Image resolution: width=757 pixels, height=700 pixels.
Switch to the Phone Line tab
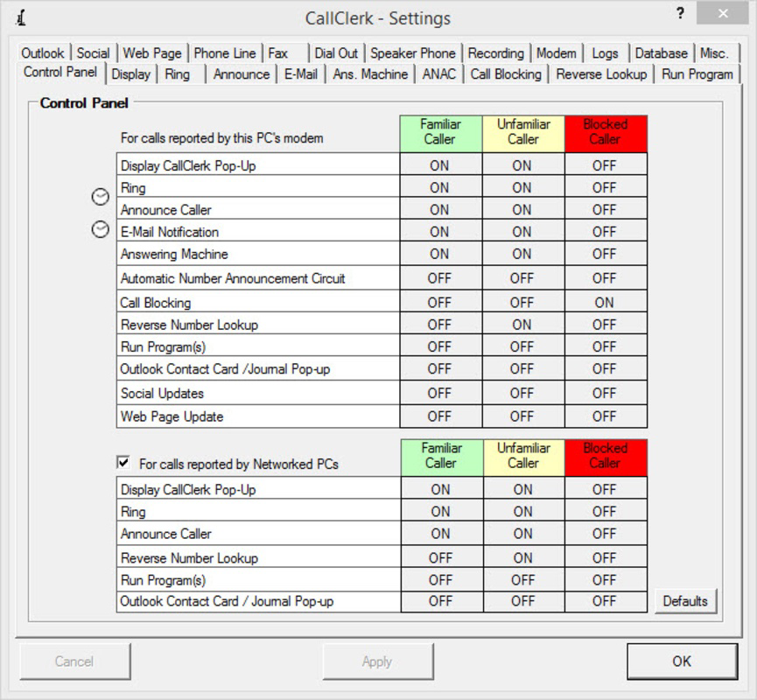[x=225, y=53]
